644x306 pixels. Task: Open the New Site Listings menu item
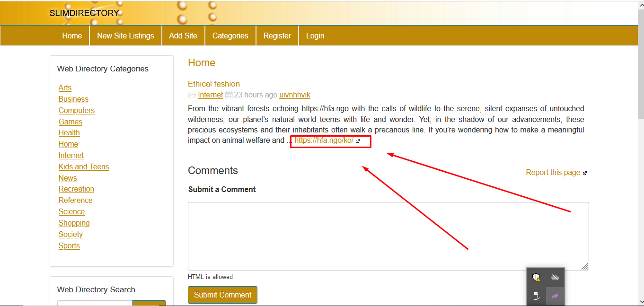(125, 36)
